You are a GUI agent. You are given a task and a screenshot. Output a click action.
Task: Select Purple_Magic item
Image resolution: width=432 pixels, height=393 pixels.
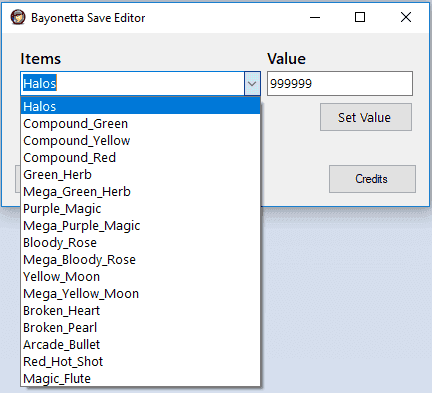(x=140, y=208)
